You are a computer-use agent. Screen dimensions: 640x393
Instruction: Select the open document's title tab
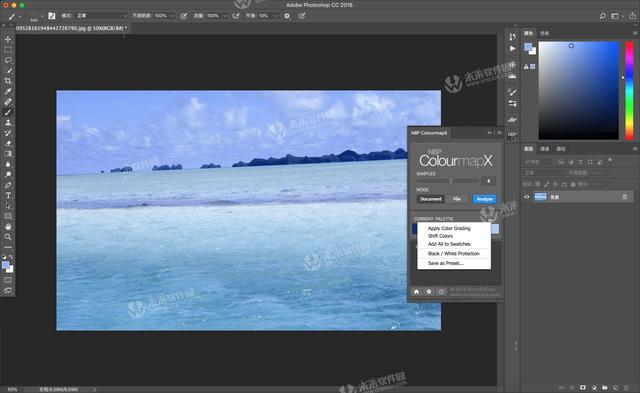coord(71,28)
